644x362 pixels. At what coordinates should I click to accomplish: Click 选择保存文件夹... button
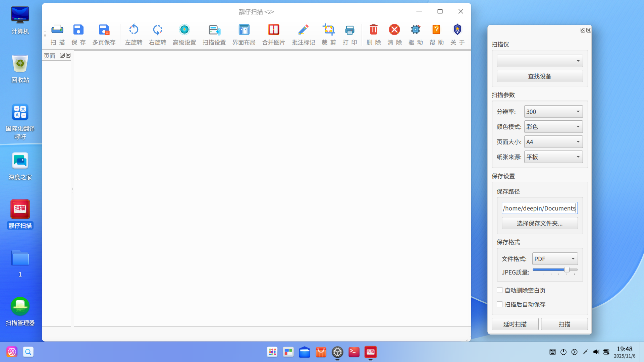540,223
